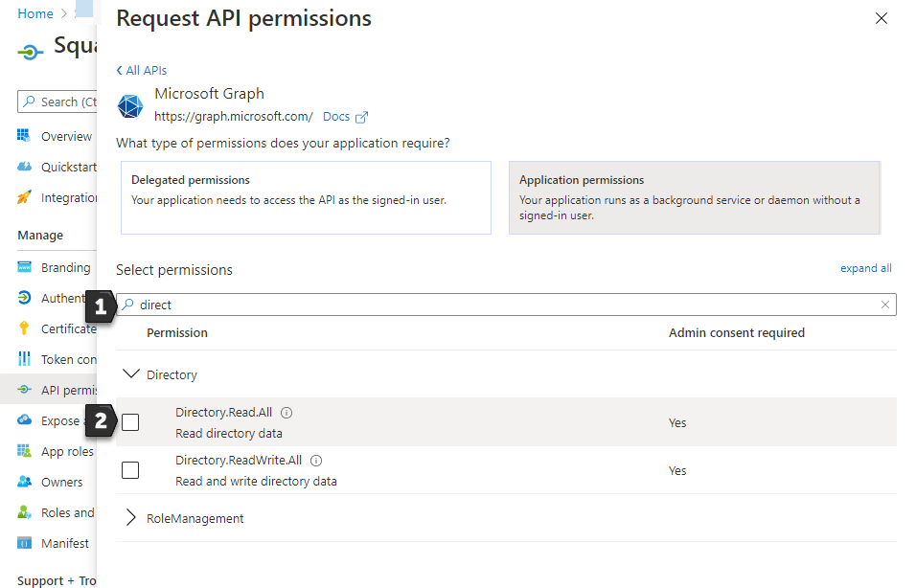This screenshot has width=916, height=588.
Task: Open the Quickstart cloud icon
Action: tap(24, 167)
